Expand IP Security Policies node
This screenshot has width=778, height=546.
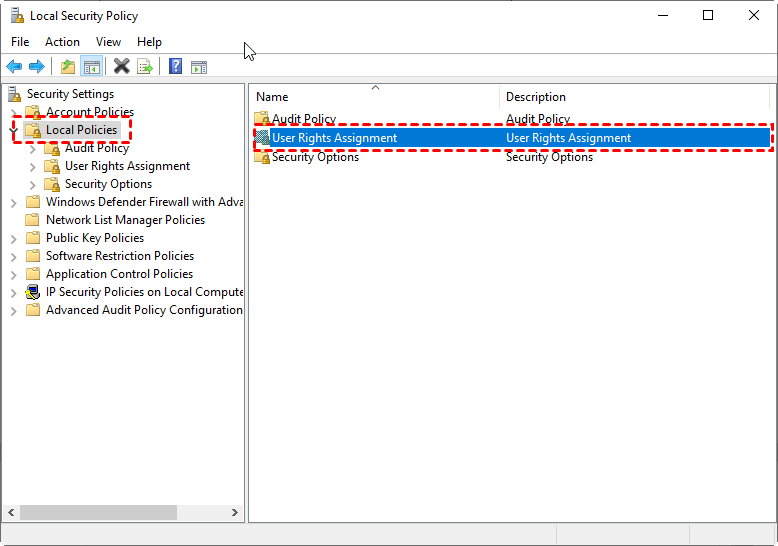tap(14, 293)
